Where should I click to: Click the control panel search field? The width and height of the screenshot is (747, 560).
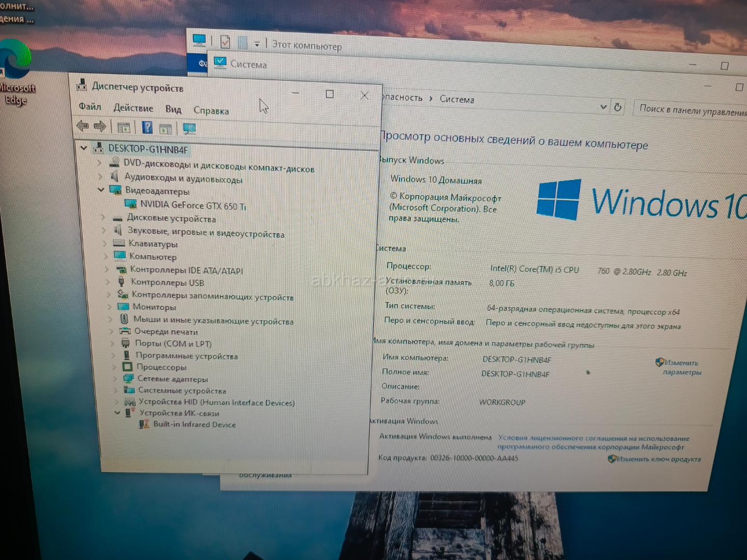pyautogui.click(x=690, y=110)
